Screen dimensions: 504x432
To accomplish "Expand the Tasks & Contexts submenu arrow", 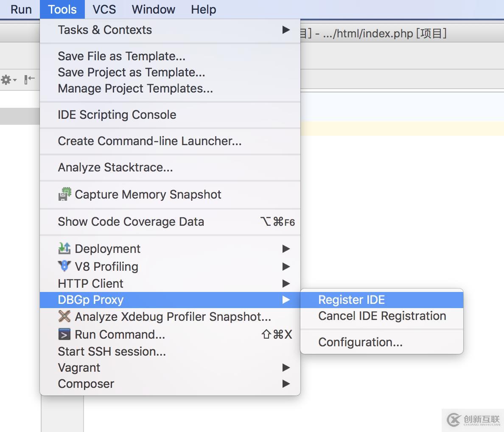I will pyautogui.click(x=286, y=30).
